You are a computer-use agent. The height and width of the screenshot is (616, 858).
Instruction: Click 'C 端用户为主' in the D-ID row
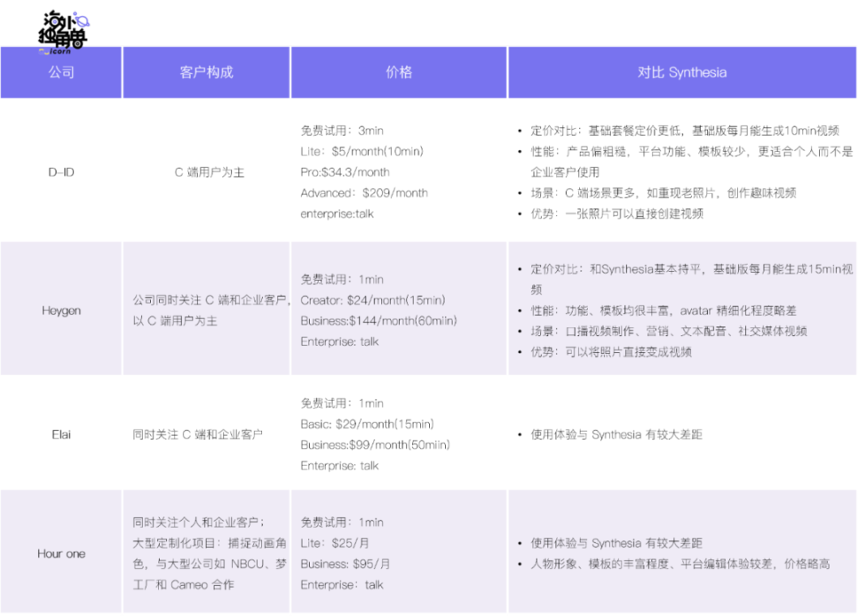pos(209,172)
